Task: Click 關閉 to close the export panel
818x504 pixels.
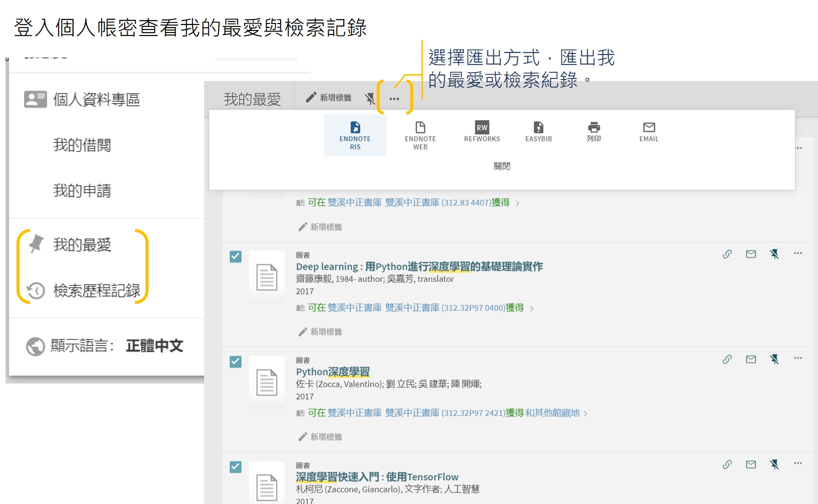Action: point(503,166)
